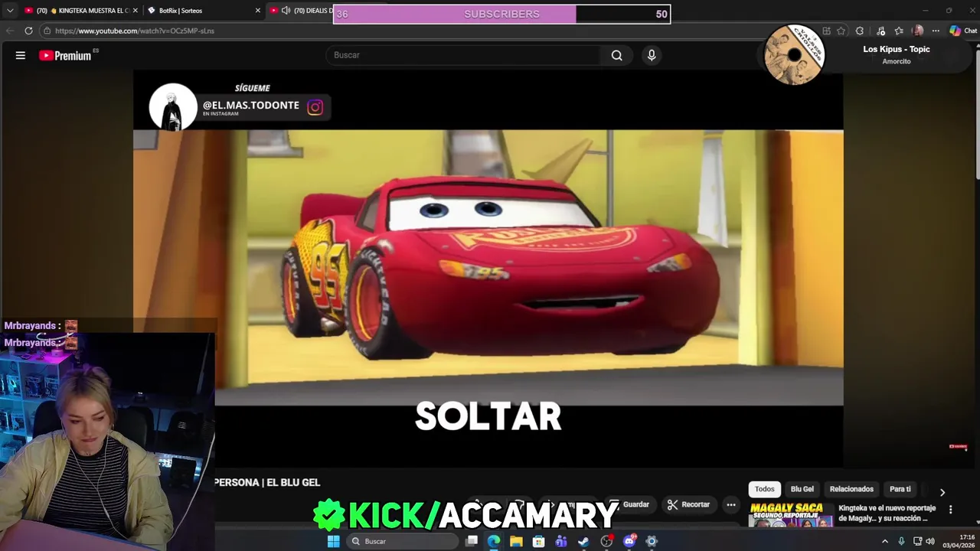
Task: Open browser settings three-dot menu
Action: point(936,31)
